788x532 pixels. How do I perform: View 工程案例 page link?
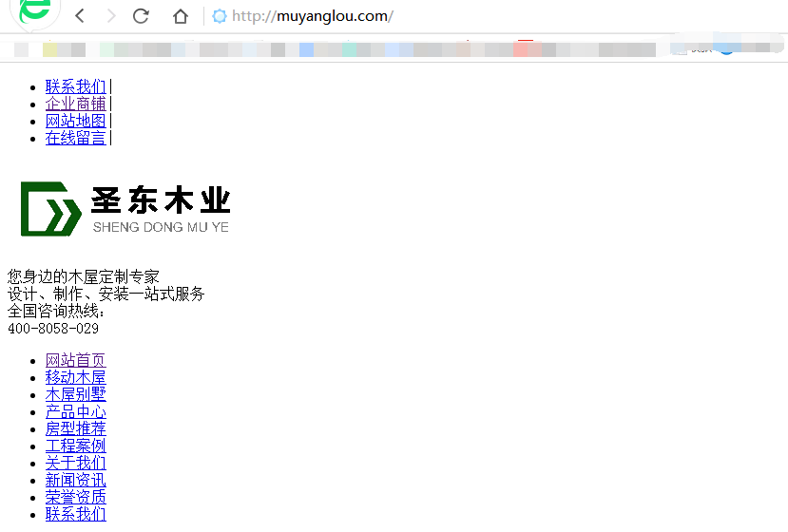(76, 446)
